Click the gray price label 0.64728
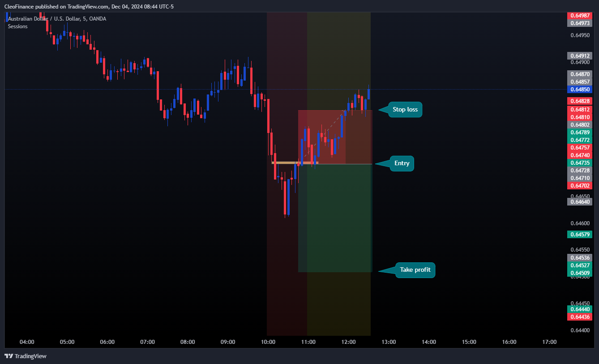 click(x=580, y=171)
